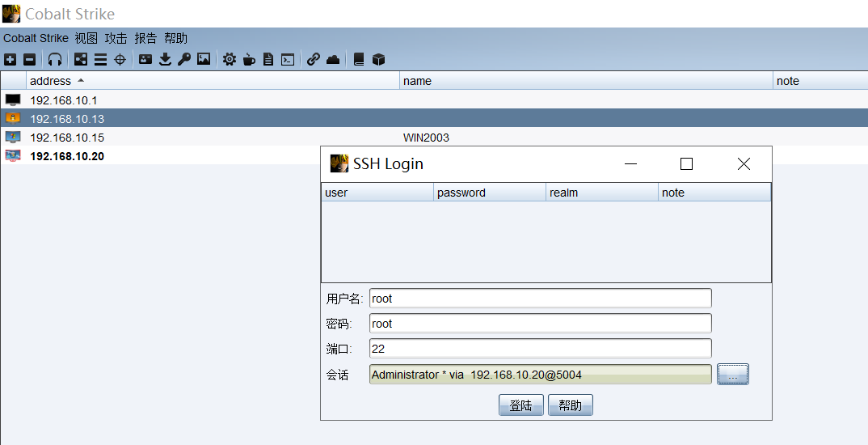Viewport: 868px width, 445px height.
Task: Open the 帮助 menu in menu bar
Action: [x=175, y=38]
